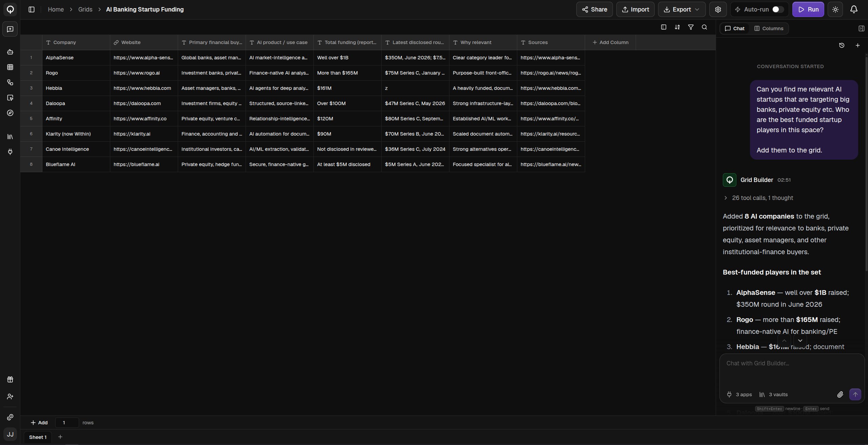Open the 3 vaults selector
This screenshot has height=445, width=868.
coord(773,394)
